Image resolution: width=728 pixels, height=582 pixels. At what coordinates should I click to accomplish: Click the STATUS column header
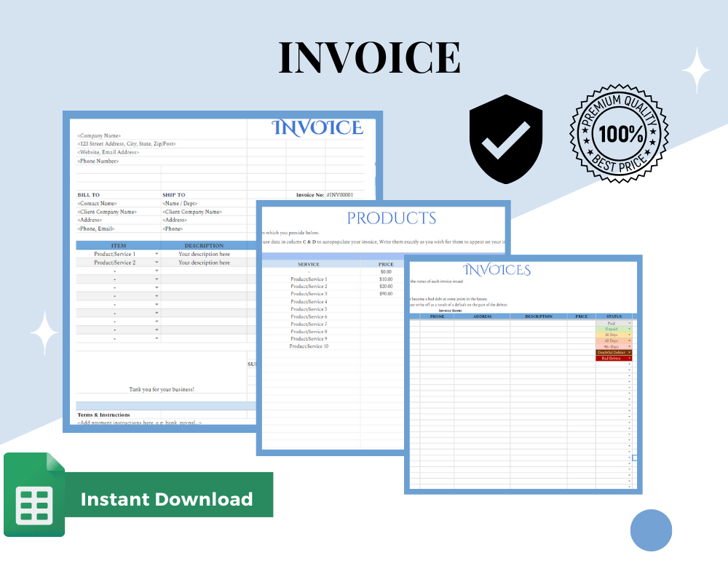pos(614,316)
